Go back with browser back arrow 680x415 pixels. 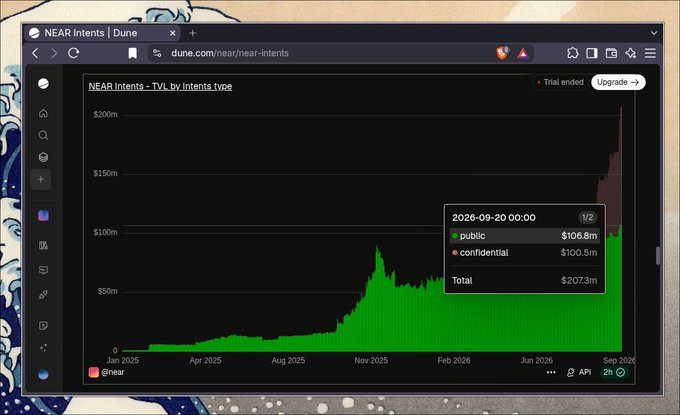[36, 53]
